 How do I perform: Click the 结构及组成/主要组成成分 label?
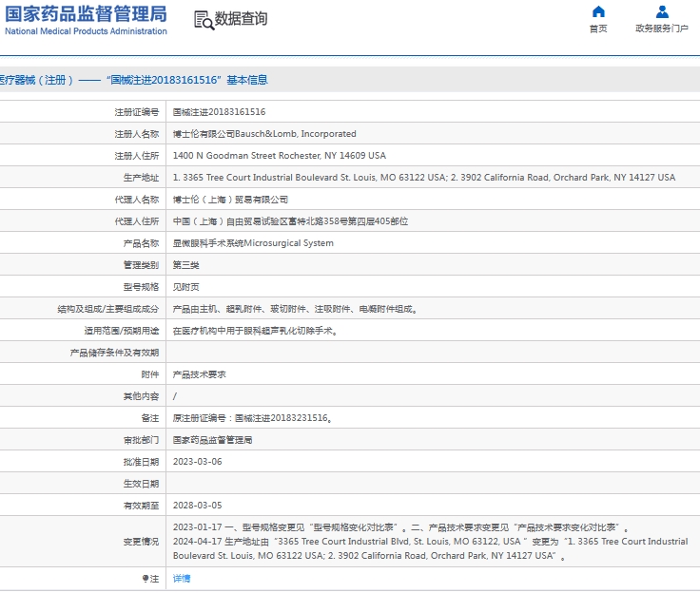click(x=108, y=309)
